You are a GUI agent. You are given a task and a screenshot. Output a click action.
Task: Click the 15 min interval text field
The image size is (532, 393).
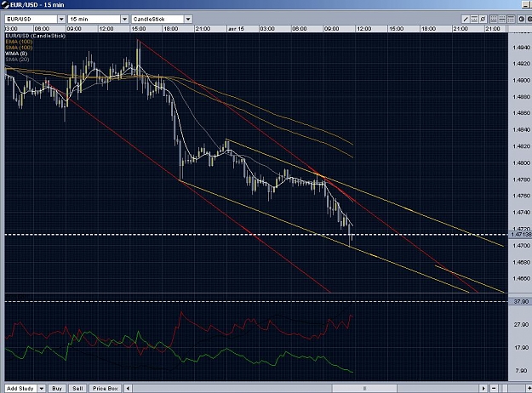[94, 20]
